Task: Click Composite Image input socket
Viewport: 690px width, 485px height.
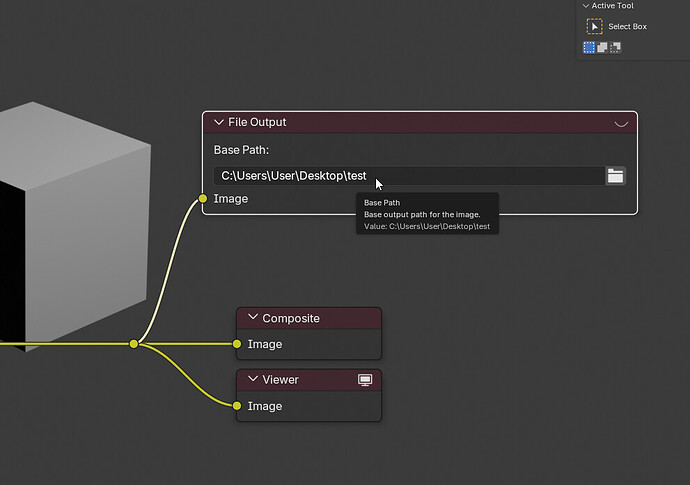Action: click(237, 344)
